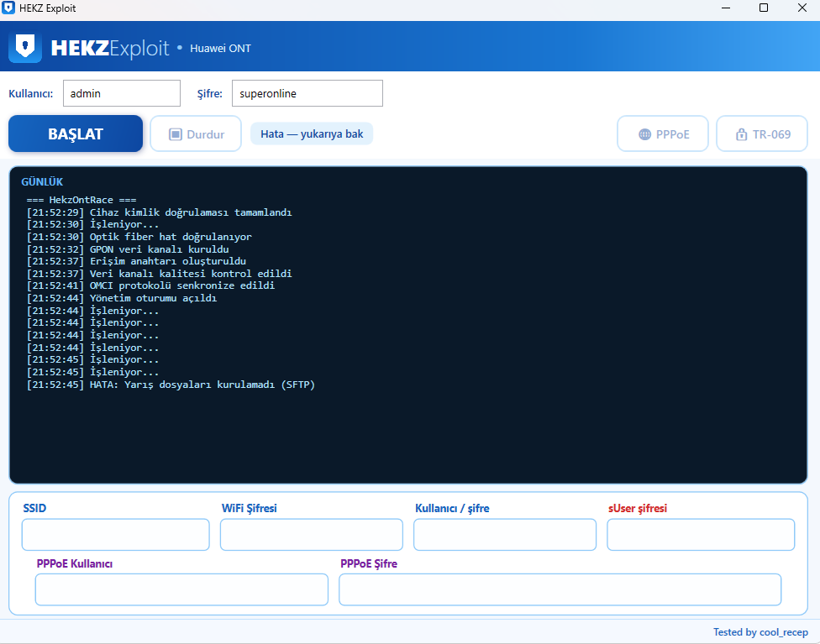Image resolution: width=820 pixels, height=644 pixels.
Task: Click log line 'Veri kanalı kalitesi kontrol edildi'
Action: pyautogui.click(x=160, y=274)
